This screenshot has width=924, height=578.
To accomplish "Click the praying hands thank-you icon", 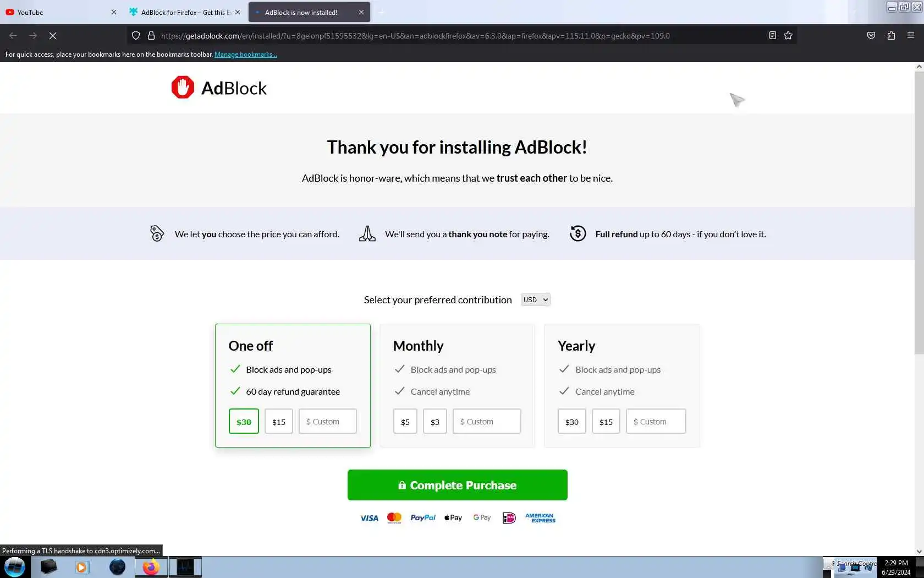I will point(367,233).
